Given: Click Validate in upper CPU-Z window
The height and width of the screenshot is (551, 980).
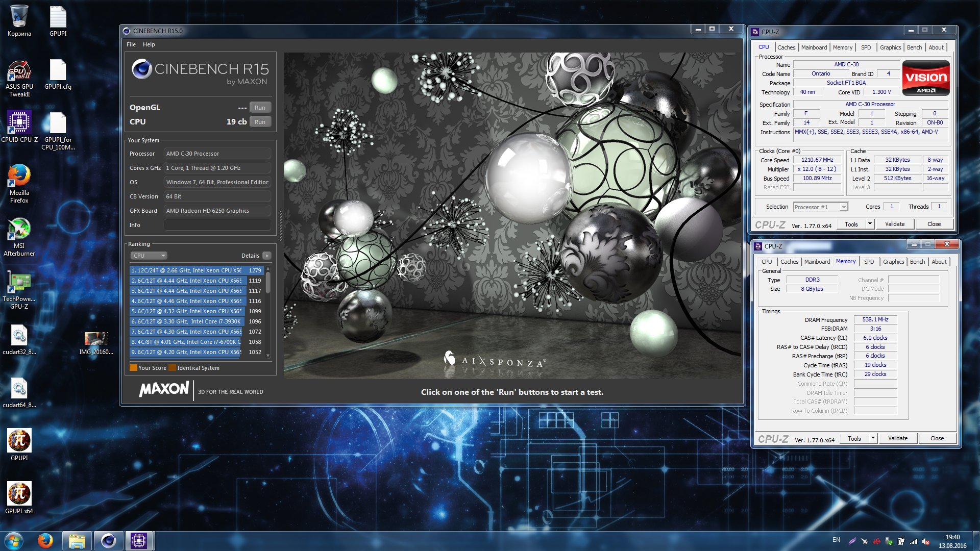Looking at the screenshot, I should click(x=895, y=224).
